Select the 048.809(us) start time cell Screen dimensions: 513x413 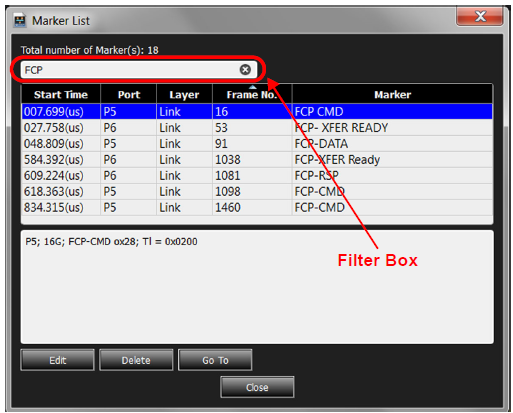[x=61, y=144]
